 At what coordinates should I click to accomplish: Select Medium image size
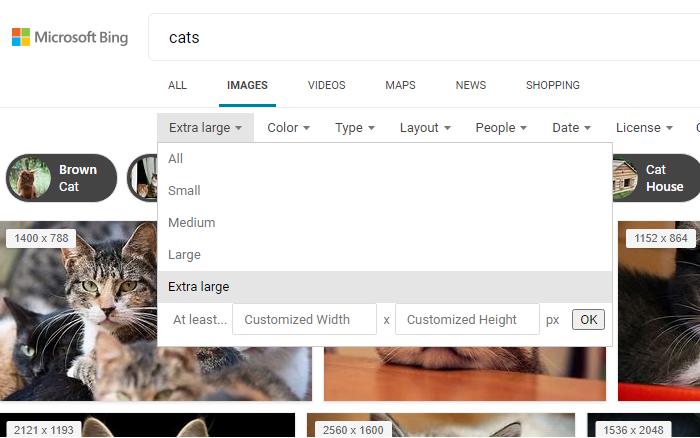(x=385, y=222)
